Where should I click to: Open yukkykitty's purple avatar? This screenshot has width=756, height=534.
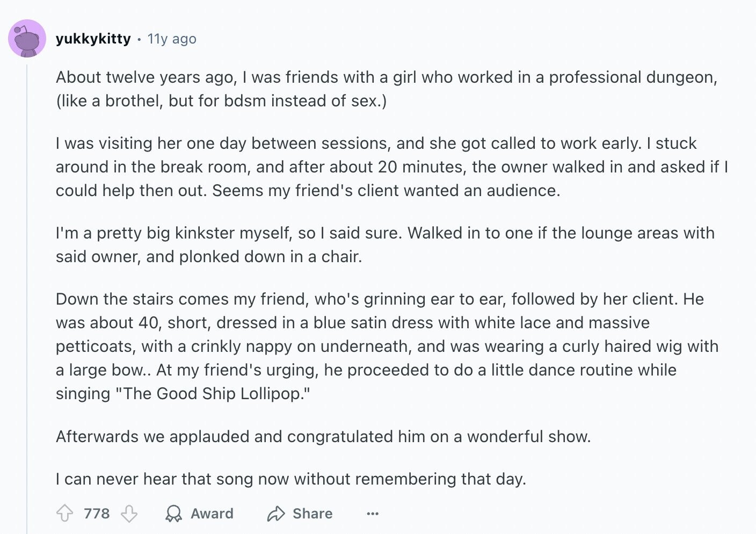[27, 39]
